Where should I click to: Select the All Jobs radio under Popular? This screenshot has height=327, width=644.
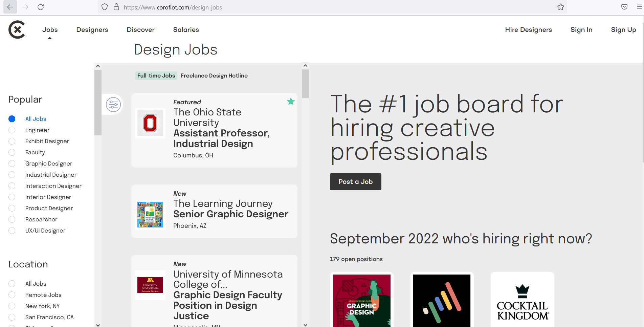click(x=12, y=119)
